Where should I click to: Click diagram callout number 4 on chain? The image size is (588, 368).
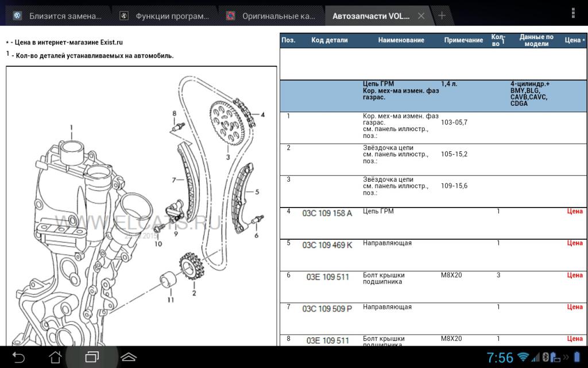[262, 114]
